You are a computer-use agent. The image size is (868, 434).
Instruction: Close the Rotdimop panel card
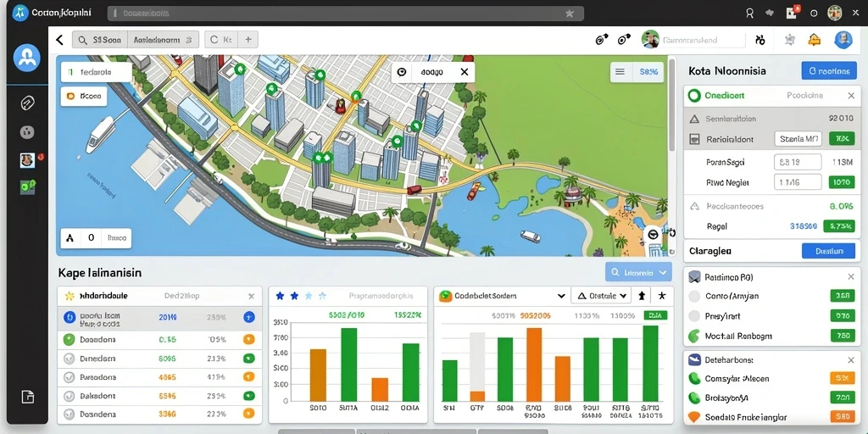851,276
